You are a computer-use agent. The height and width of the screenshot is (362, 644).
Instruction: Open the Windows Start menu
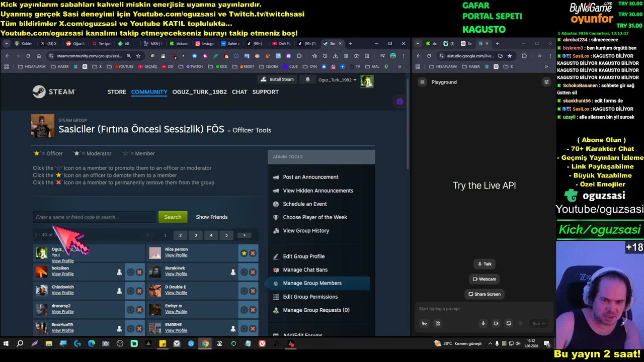point(6,344)
